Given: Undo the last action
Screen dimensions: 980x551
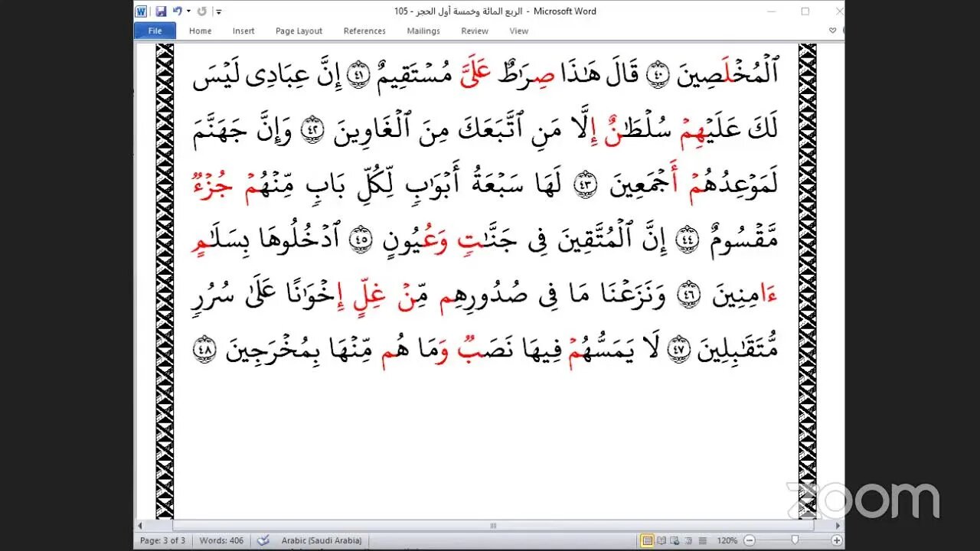Looking at the screenshot, I should 177,11.
